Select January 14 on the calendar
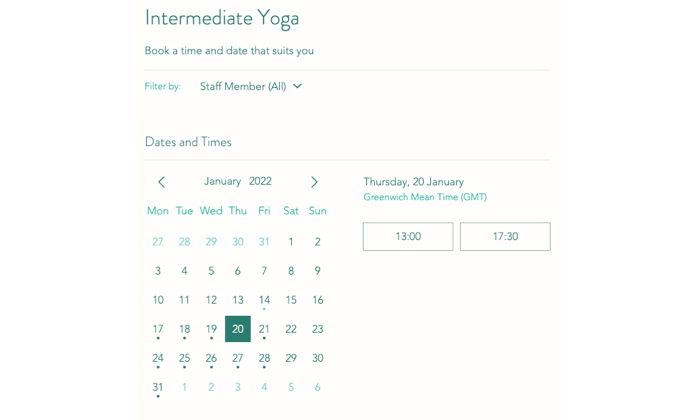The image size is (700, 420). [264, 300]
